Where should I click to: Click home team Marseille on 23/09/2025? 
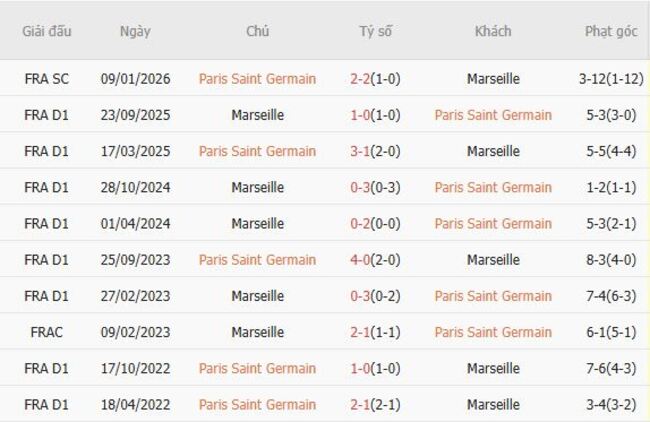point(257,115)
